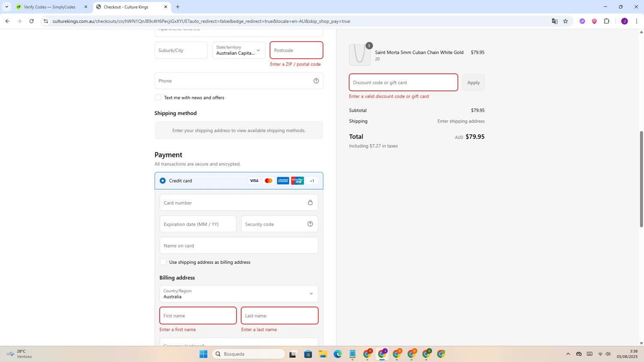
Task: Close the Verify Codes SimplyCodes tab
Action: [86, 7]
